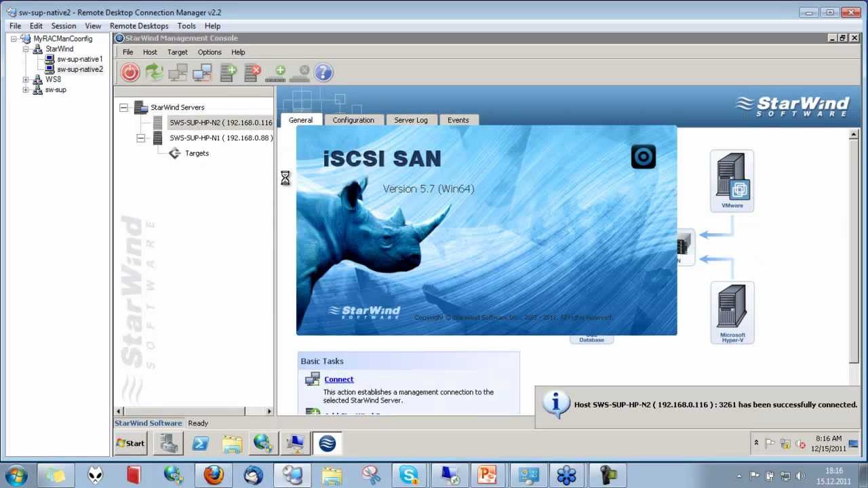Image resolution: width=868 pixels, height=488 pixels.
Task: Open Skype from the local taskbar
Action: pyautogui.click(x=409, y=475)
